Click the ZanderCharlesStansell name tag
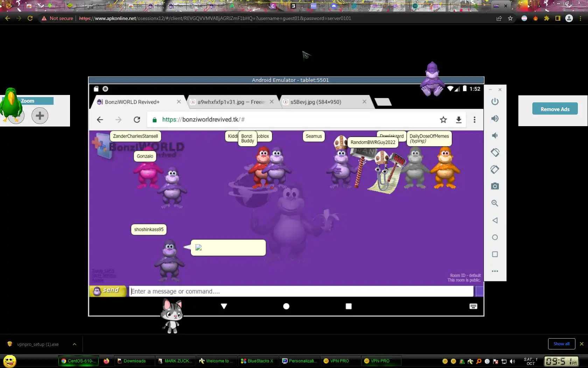 coord(135,136)
